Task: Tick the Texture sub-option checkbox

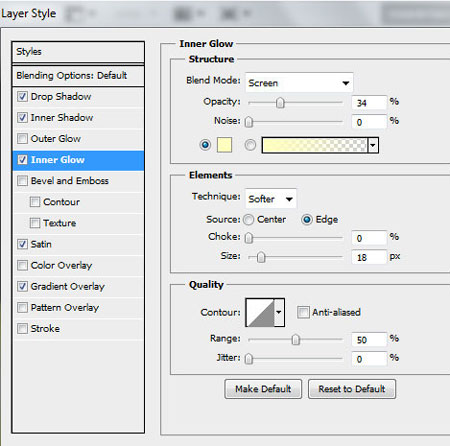Action: click(35, 223)
